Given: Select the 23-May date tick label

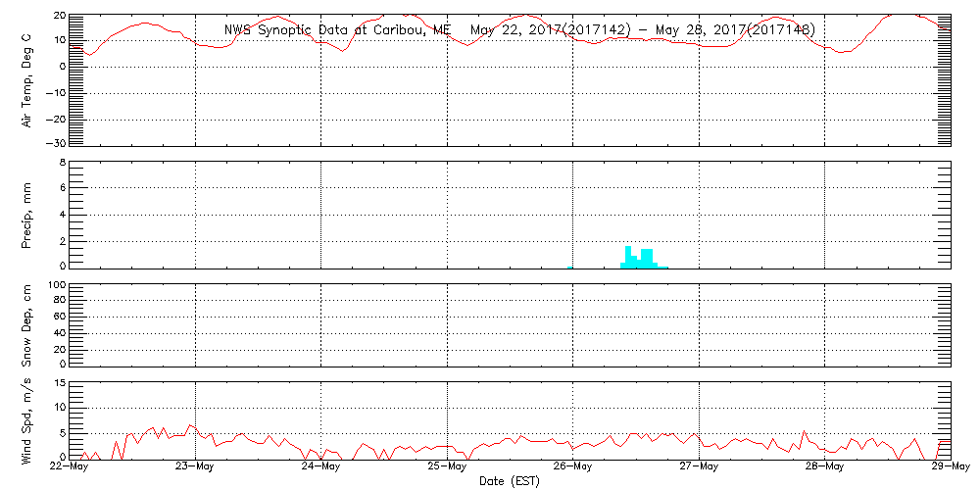Looking at the screenshot, I should pos(195,467).
